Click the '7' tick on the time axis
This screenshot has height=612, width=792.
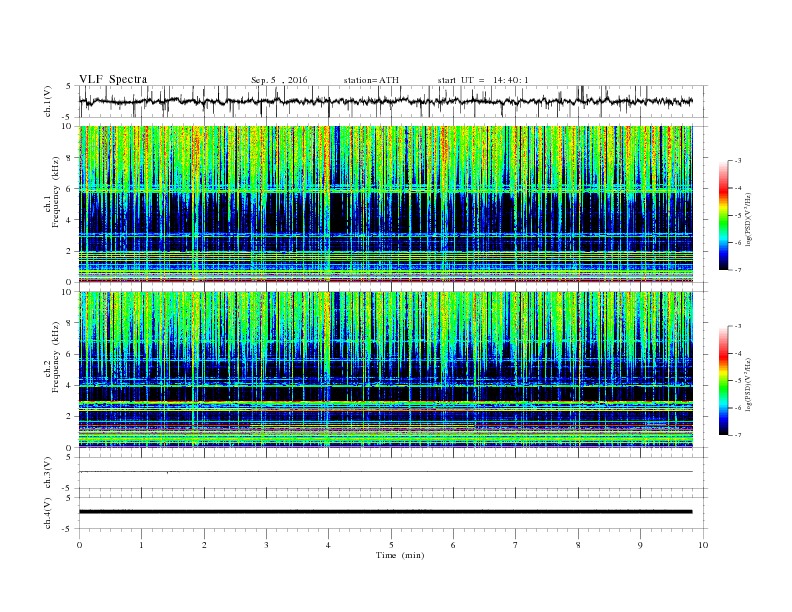pyautogui.click(x=516, y=545)
